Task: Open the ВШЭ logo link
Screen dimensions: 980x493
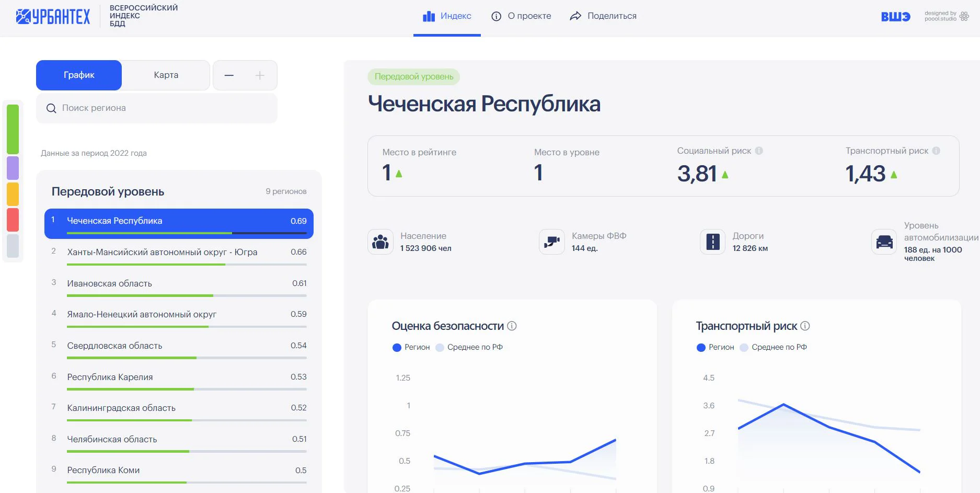Action: [x=895, y=17]
